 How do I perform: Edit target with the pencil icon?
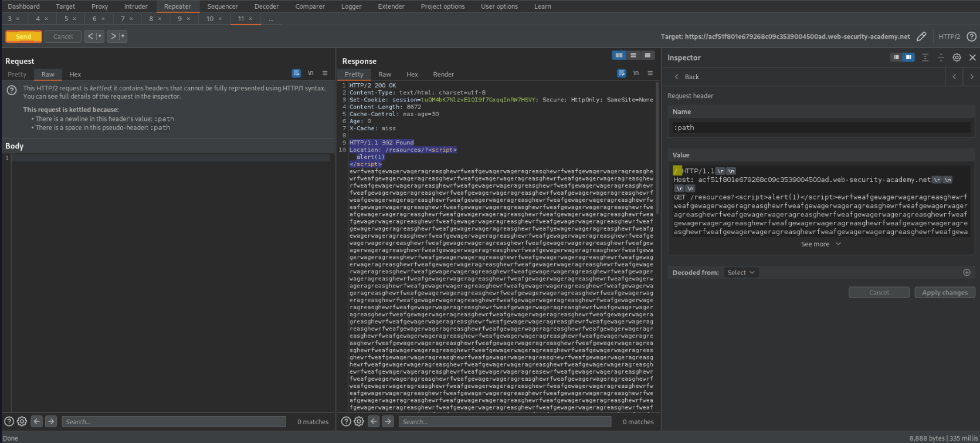(x=921, y=36)
